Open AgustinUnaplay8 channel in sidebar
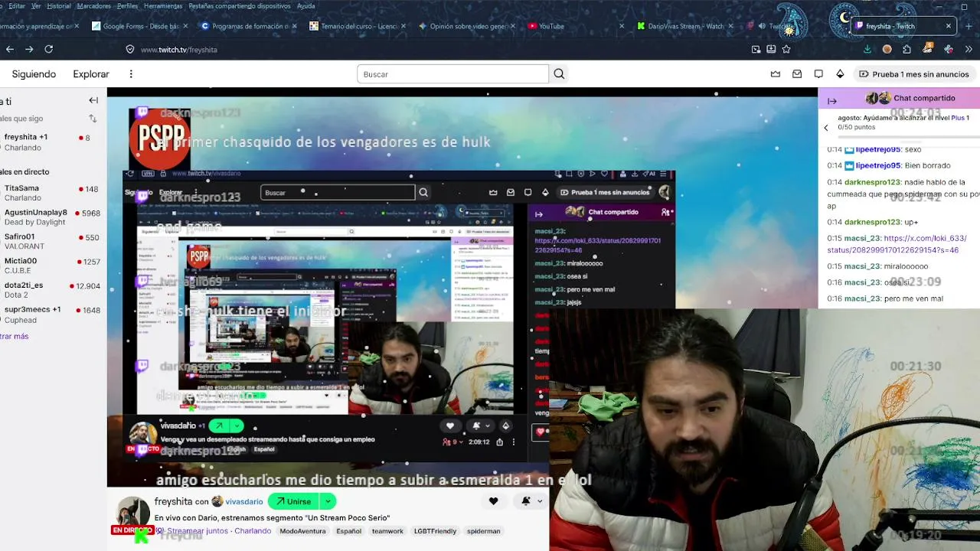 [x=52, y=217]
